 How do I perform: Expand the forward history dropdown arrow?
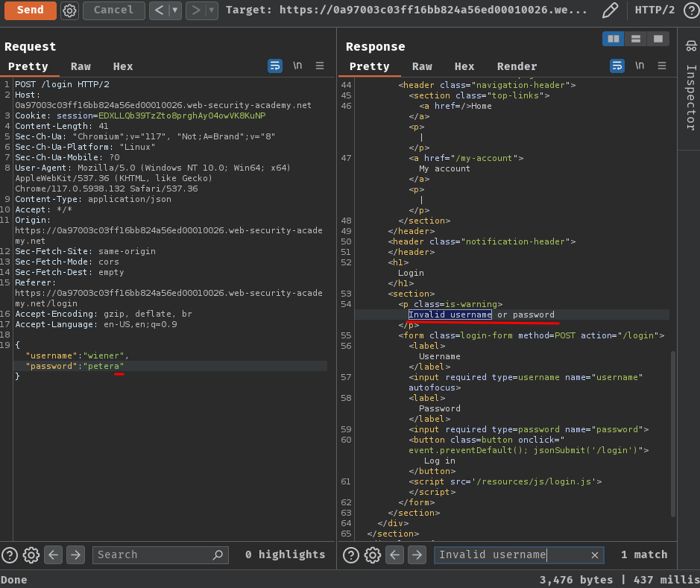[x=212, y=10]
